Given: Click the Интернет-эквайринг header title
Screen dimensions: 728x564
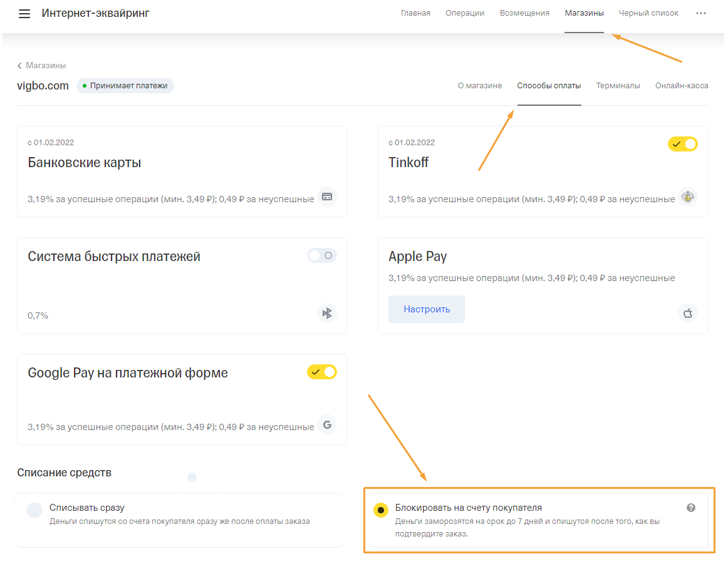Looking at the screenshot, I should (96, 13).
